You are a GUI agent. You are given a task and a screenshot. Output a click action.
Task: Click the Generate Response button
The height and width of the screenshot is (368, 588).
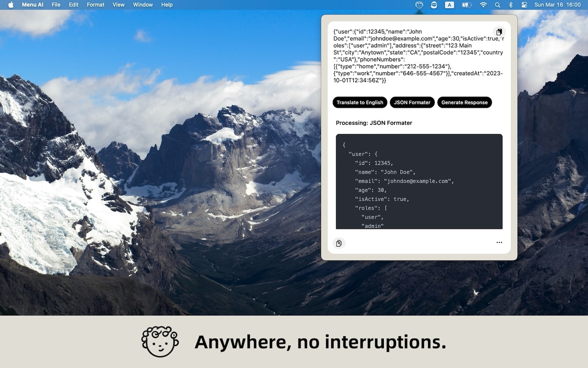coord(464,103)
